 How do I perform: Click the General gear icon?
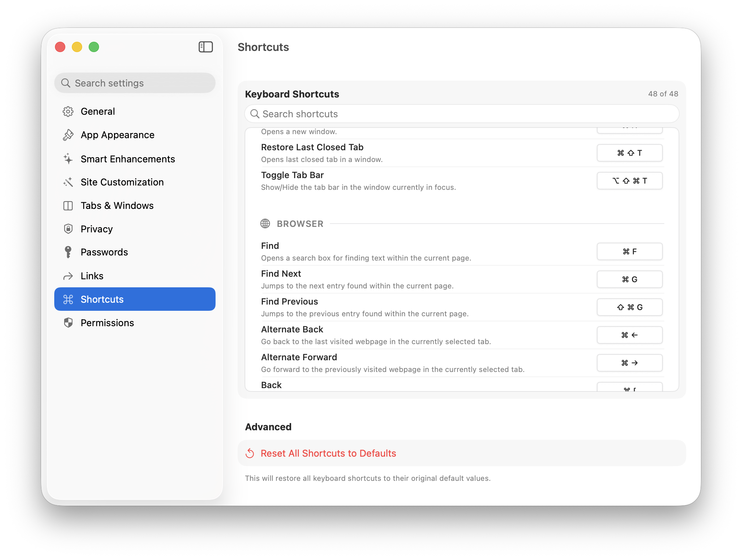click(68, 111)
